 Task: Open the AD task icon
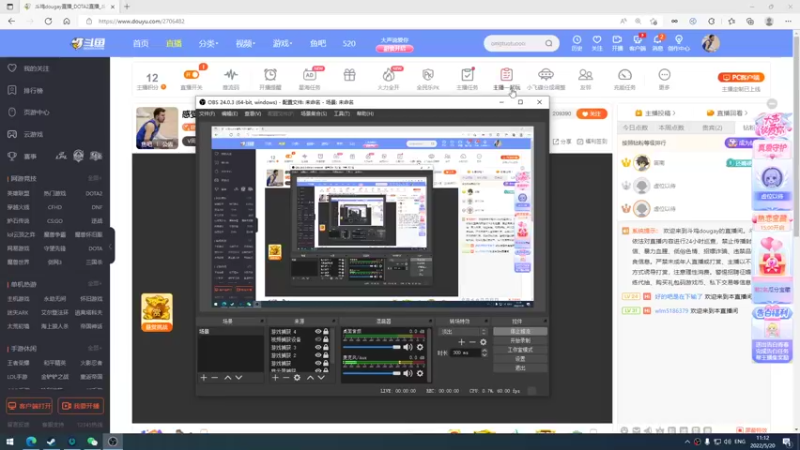click(309, 75)
